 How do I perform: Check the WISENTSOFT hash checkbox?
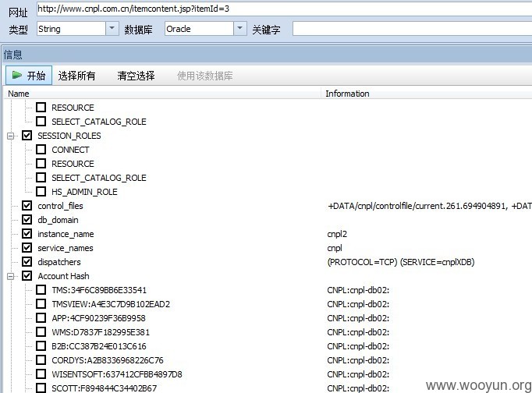click(x=41, y=374)
